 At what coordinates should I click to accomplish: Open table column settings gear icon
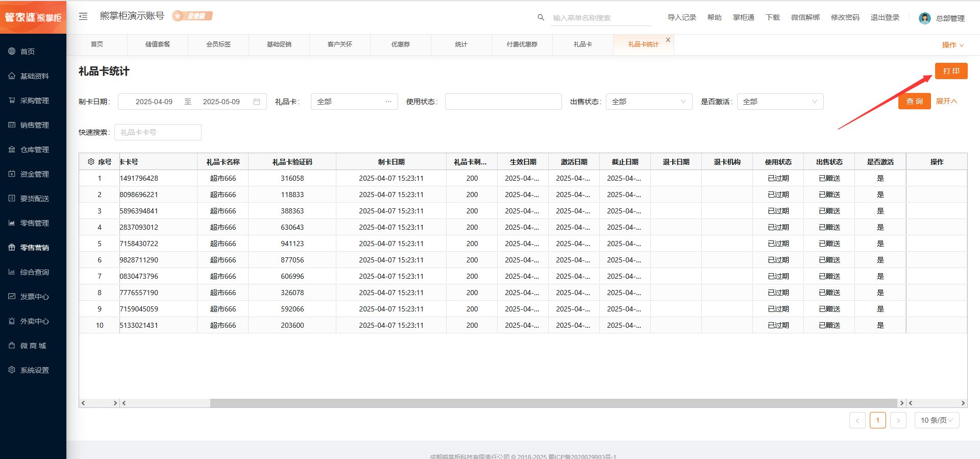pyautogui.click(x=91, y=162)
